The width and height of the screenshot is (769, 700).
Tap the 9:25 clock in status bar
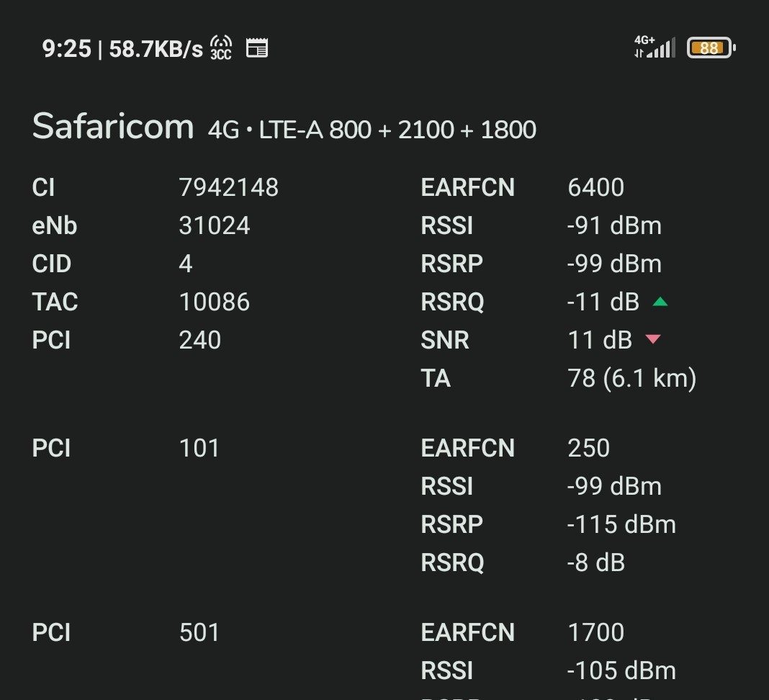[x=67, y=48]
